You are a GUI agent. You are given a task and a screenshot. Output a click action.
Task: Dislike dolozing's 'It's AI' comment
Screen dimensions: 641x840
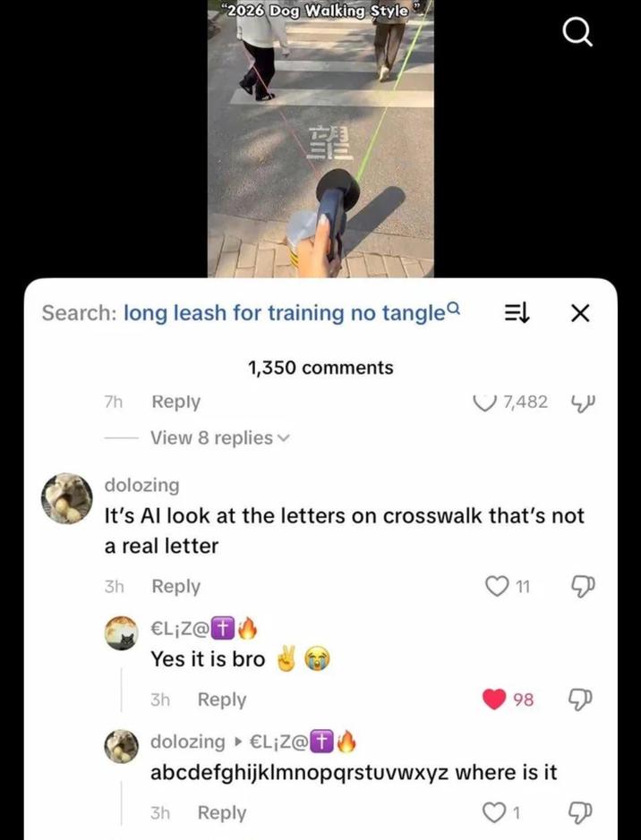(583, 587)
